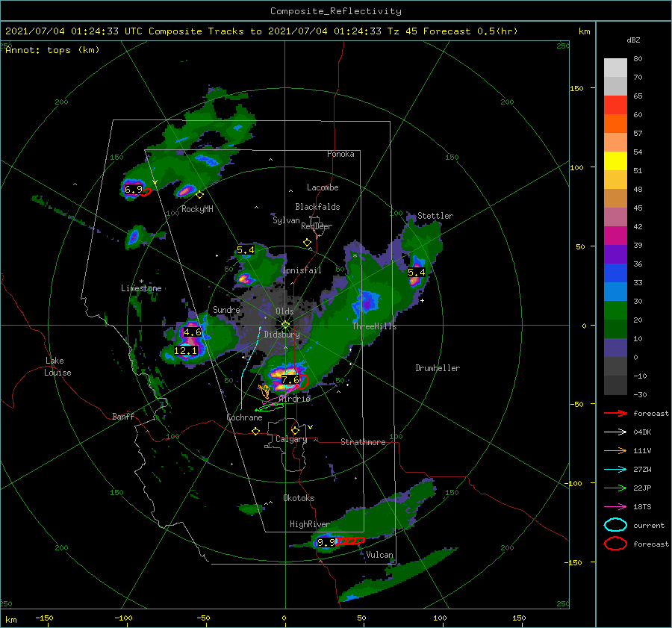
Task: Click the Blackfalds town label
Action: tap(317, 207)
